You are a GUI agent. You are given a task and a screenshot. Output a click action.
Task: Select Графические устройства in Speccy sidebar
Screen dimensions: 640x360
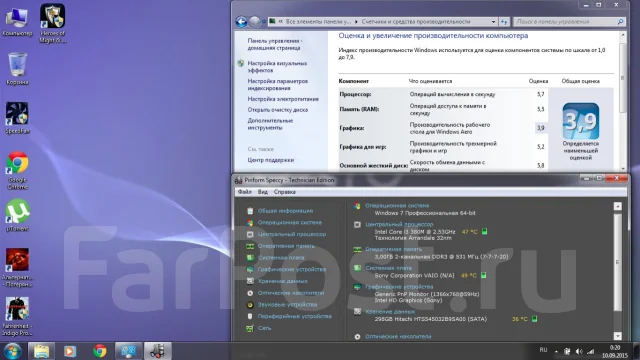click(x=291, y=269)
